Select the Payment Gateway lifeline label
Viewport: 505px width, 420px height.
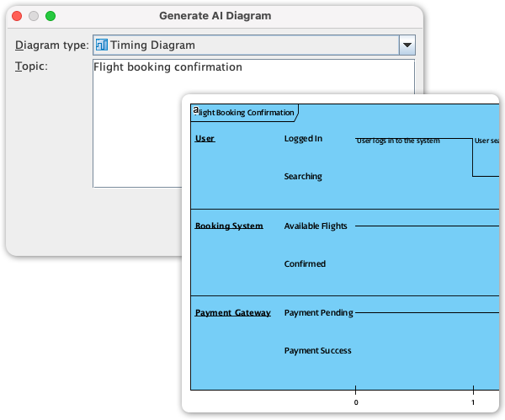point(233,312)
